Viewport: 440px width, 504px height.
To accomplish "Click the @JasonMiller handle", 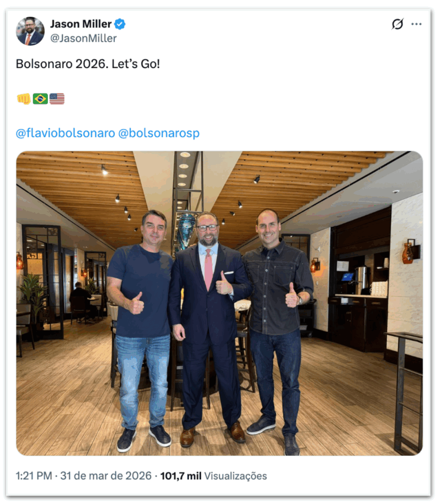I will click(x=83, y=38).
